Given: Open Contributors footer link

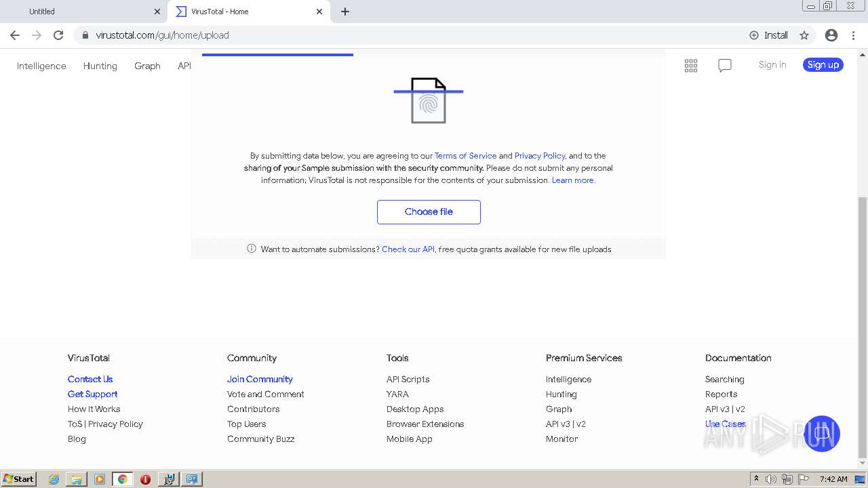Looking at the screenshot, I should [253, 409].
